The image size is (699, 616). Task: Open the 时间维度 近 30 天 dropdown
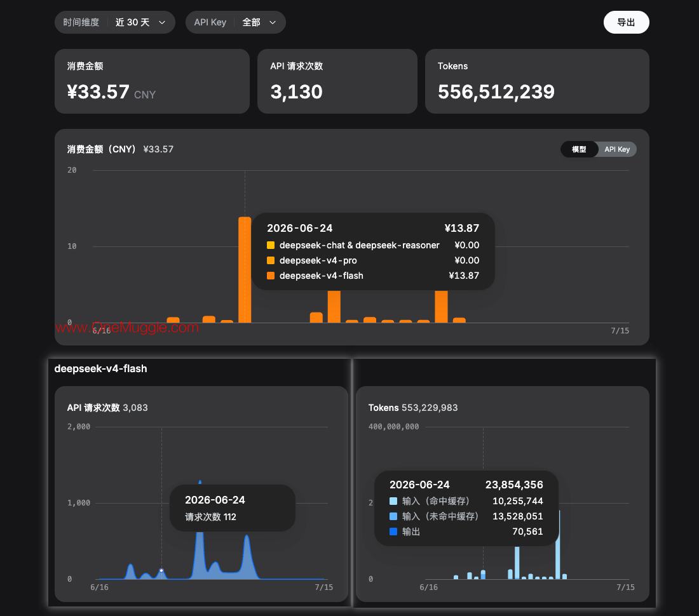tap(114, 22)
